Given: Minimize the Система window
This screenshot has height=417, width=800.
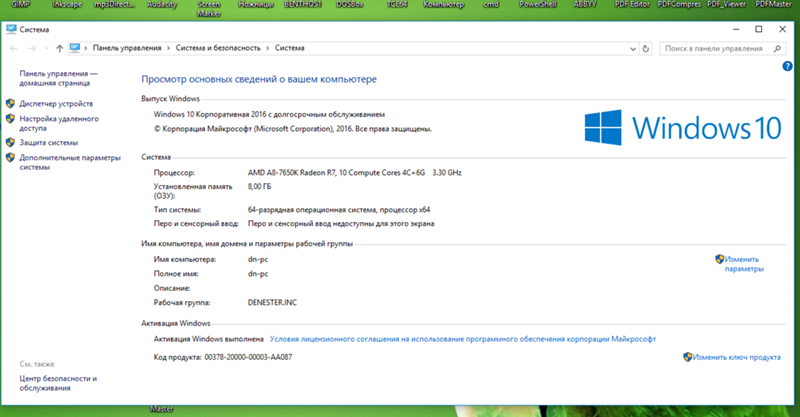Looking at the screenshot, I should click(x=736, y=29).
